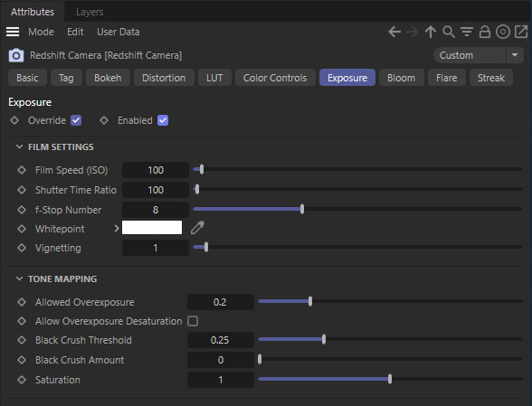The height and width of the screenshot is (406, 532).
Task: Enable Allow Overexposure Desaturation checkbox
Action: click(x=193, y=321)
